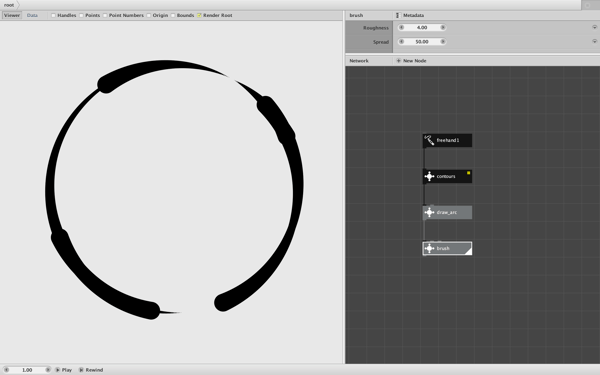Viewport: 600px width, 375px height.
Task: Switch to the Viewer tab
Action: [12, 15]
